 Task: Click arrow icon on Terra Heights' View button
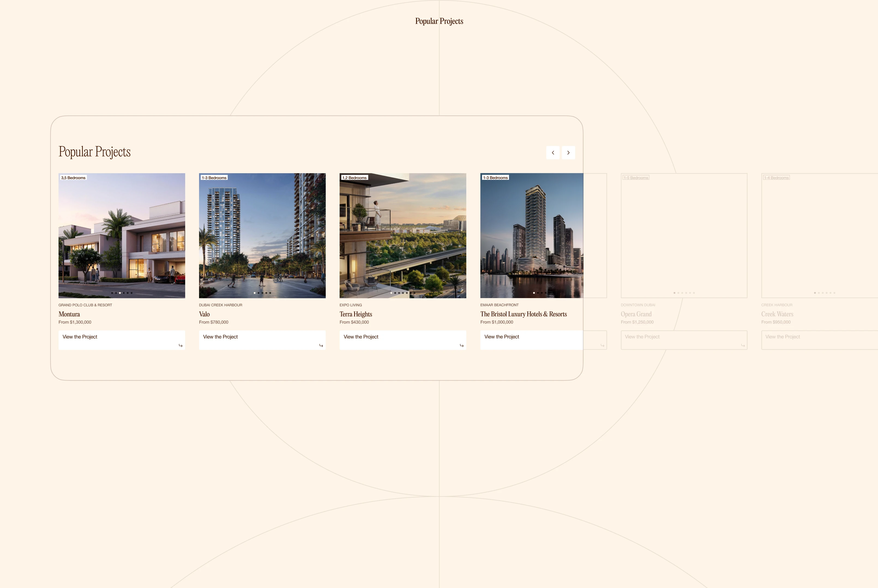461,345
